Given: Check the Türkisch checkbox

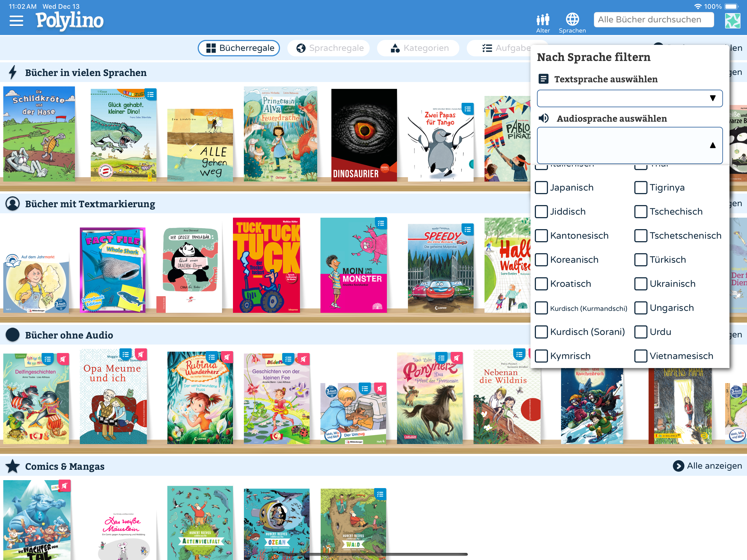Looking at the screenshot, I should tap(641, 259).
